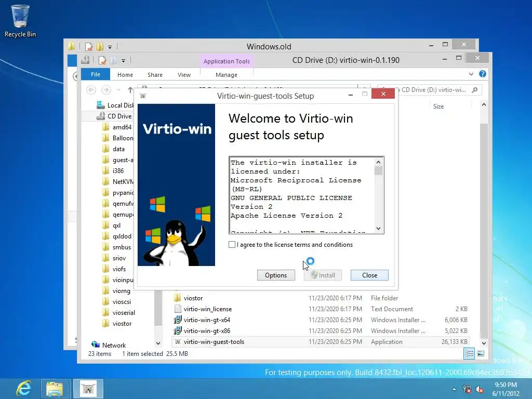Open the Share ribbon tab
This screenshot has width=532, height=399.
155,75
